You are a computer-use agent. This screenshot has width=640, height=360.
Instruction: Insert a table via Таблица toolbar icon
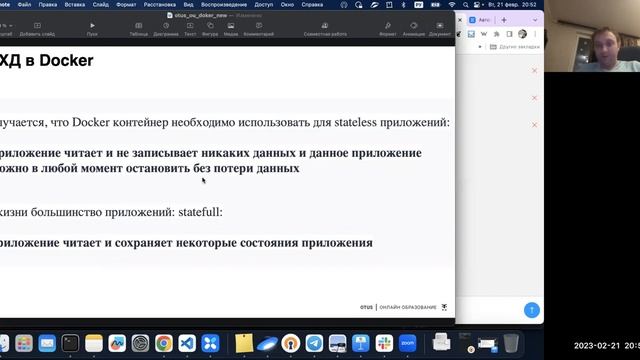point(139,29)
